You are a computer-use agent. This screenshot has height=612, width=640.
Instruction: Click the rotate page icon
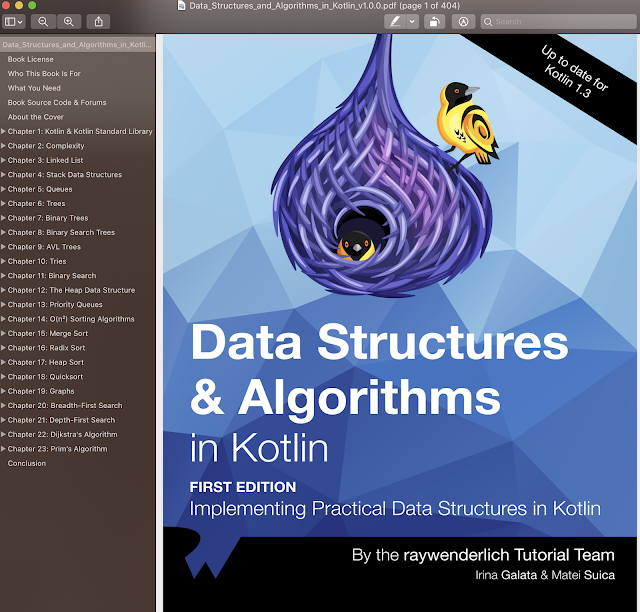coord(434,22)
